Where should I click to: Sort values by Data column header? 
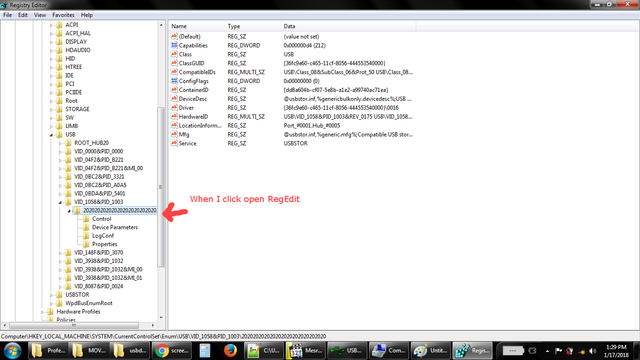click(349, 26)
